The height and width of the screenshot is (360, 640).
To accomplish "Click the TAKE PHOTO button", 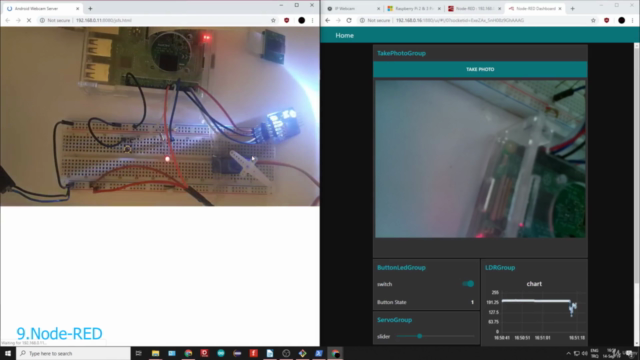I will point(480,69).
